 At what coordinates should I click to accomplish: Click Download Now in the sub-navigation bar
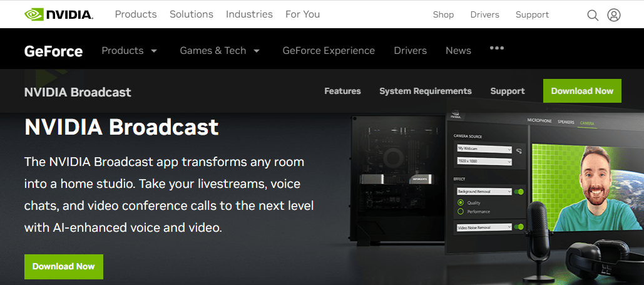pyautogui.click(x=582, y=91)
